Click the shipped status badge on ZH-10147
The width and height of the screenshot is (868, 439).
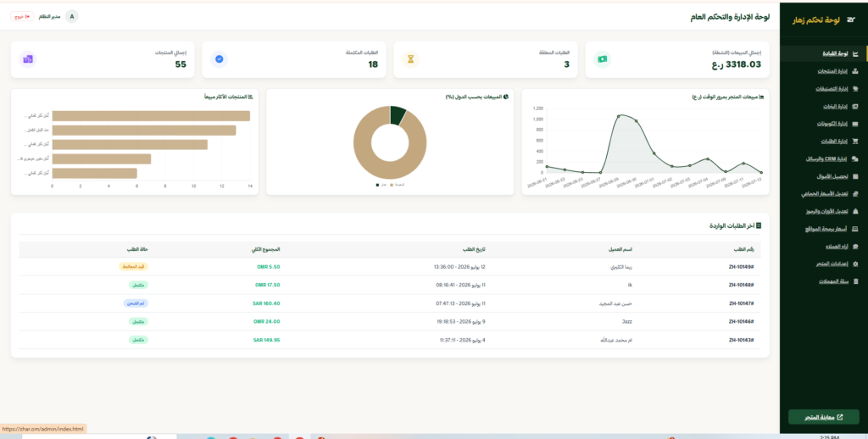(x=136, y=303)
